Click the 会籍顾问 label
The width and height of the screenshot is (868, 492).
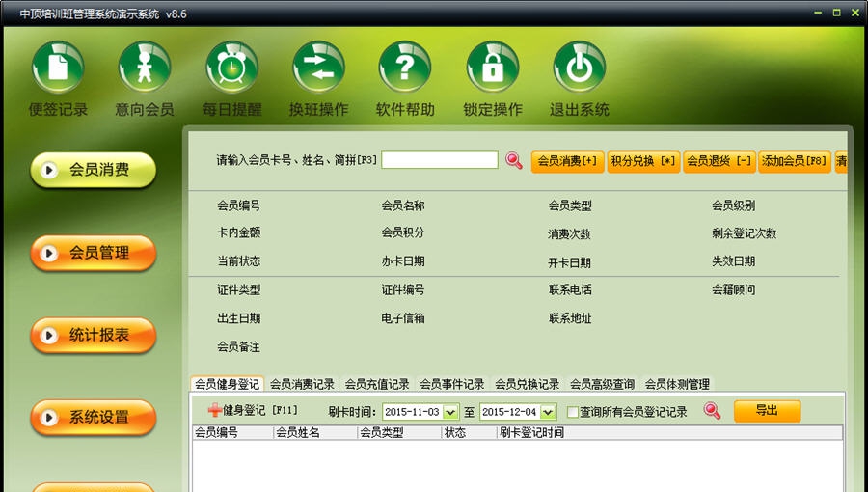(734, 289)
